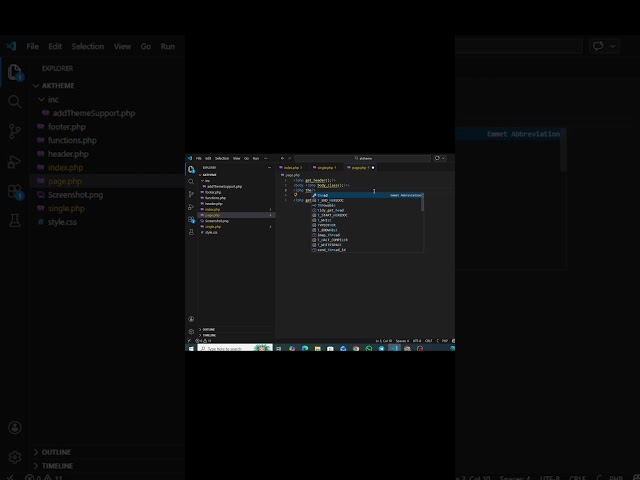Open the Explorer view in activity bar
This screenshot has height=480, width=640.
coord(191,169)
